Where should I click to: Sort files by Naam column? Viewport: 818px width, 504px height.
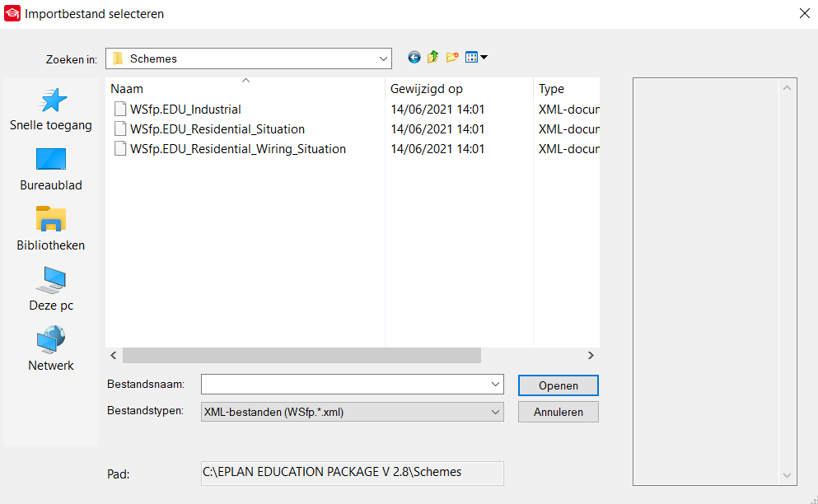[x=245, y=89]
